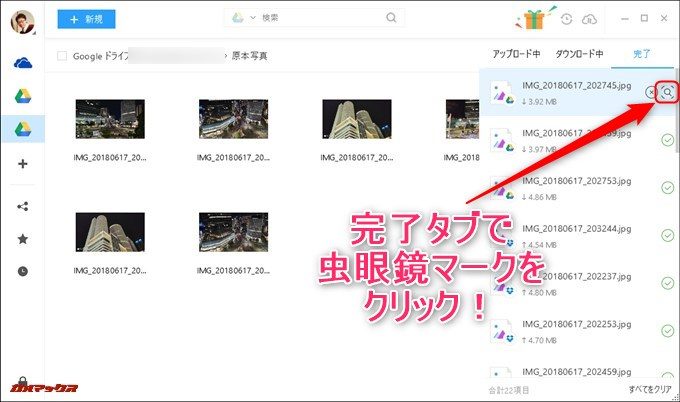Select tower photo thumbnail in top row
Screen dimensions: 680x402
coord(356,119)
